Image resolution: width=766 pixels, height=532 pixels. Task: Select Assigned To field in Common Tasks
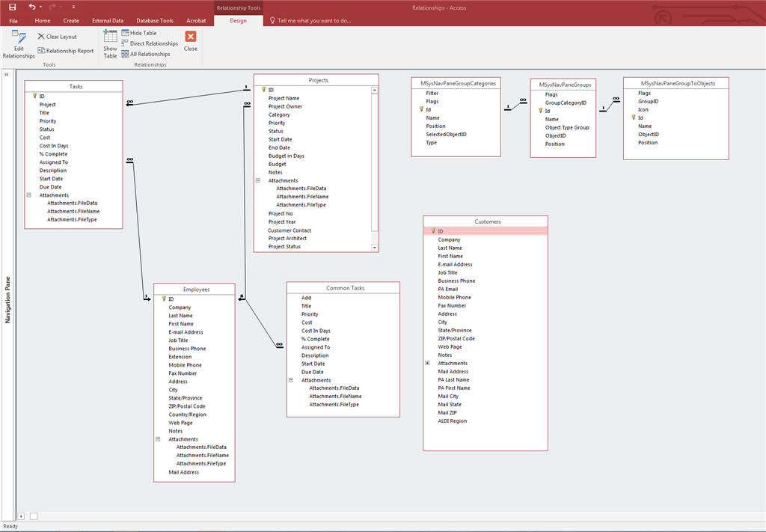pos(316,347)
